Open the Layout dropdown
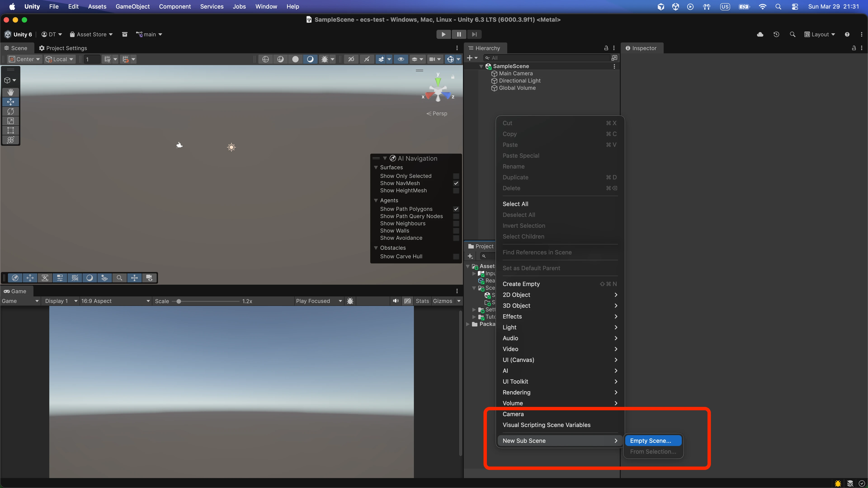Image resolution: width=868 pixels, height=488 pixels. [819, 34]
